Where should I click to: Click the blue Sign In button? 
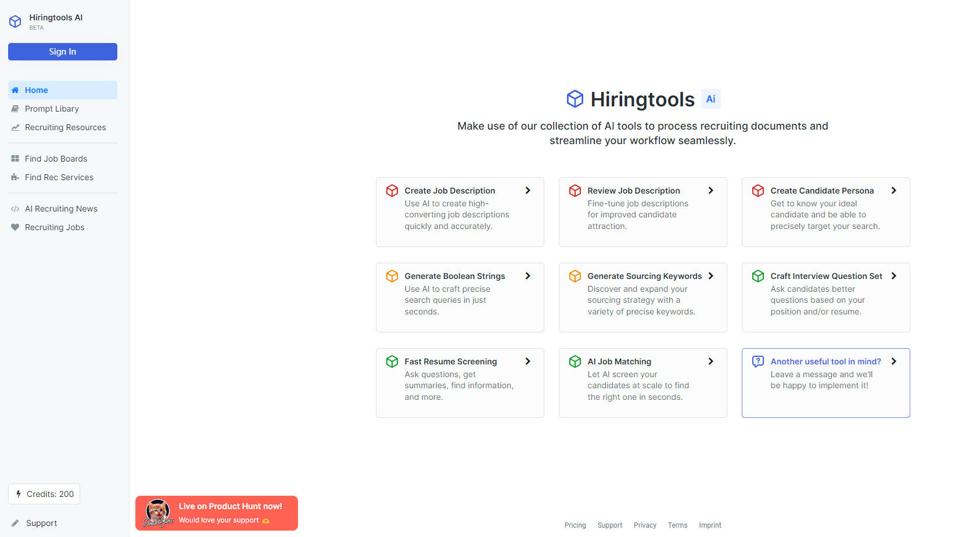(63, 52)
